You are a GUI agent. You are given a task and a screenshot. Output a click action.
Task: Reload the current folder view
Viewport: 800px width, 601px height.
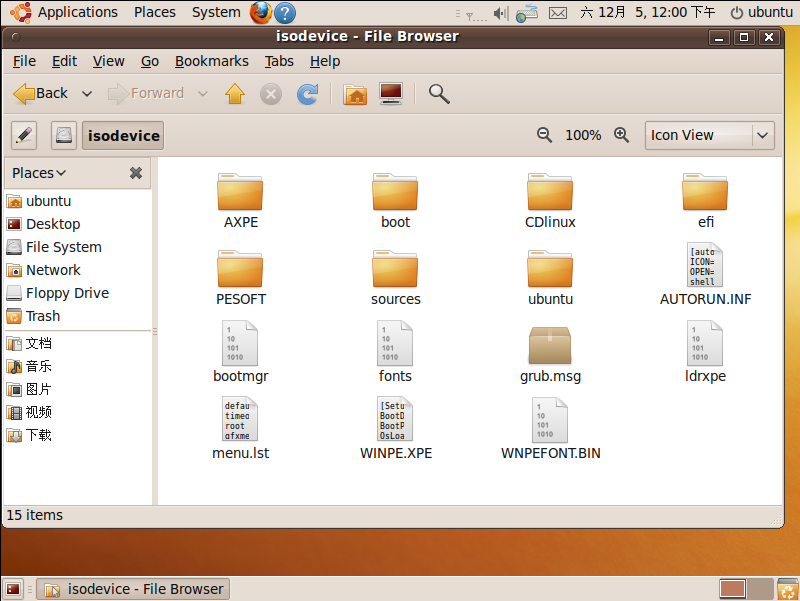[308, 94]
